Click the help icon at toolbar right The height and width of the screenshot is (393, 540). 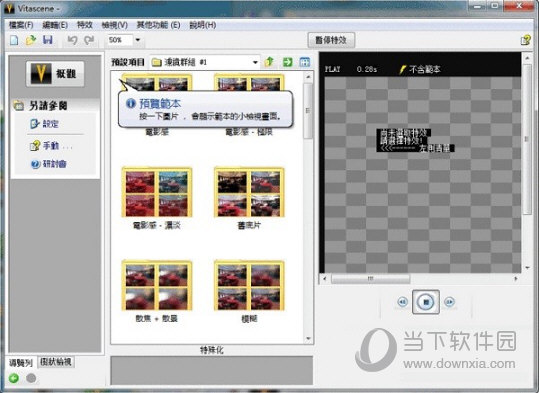[525, 40]
